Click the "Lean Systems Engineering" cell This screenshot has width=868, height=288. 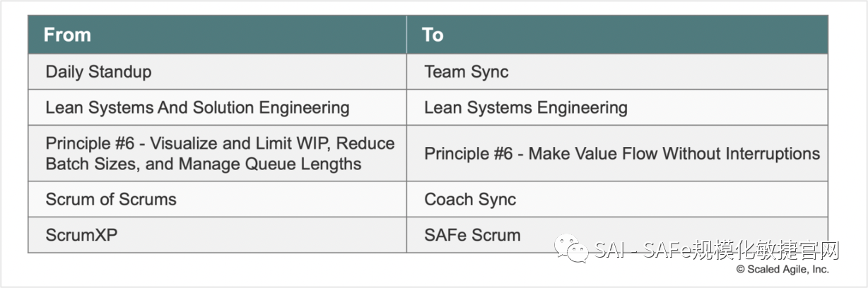(x=525, y=108)
